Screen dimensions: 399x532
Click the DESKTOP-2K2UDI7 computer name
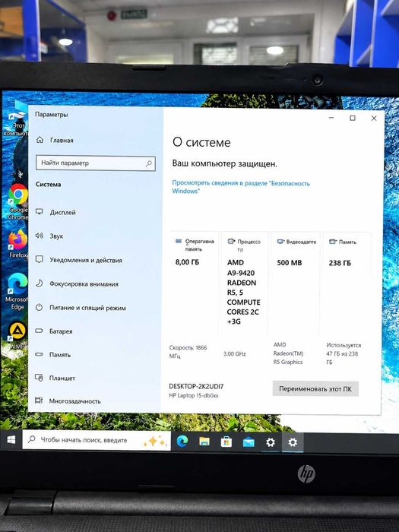click(x=196, y=386)
